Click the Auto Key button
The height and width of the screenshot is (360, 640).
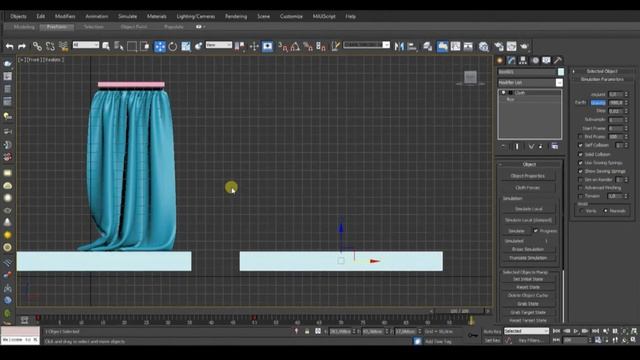coord(492,331)
